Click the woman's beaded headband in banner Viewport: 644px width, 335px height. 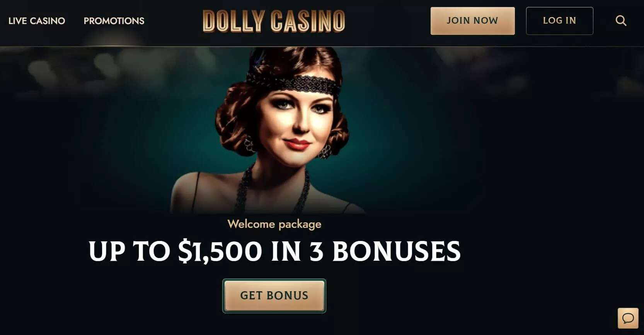tap(294, 84)
